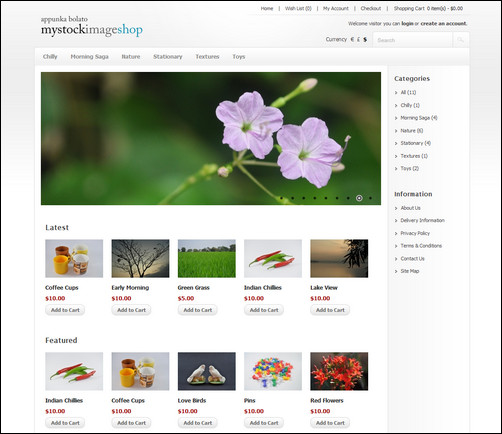Screen dimensions: 502x434
Task: Select the Dollar currency symbol
Action: click(365, 39)
